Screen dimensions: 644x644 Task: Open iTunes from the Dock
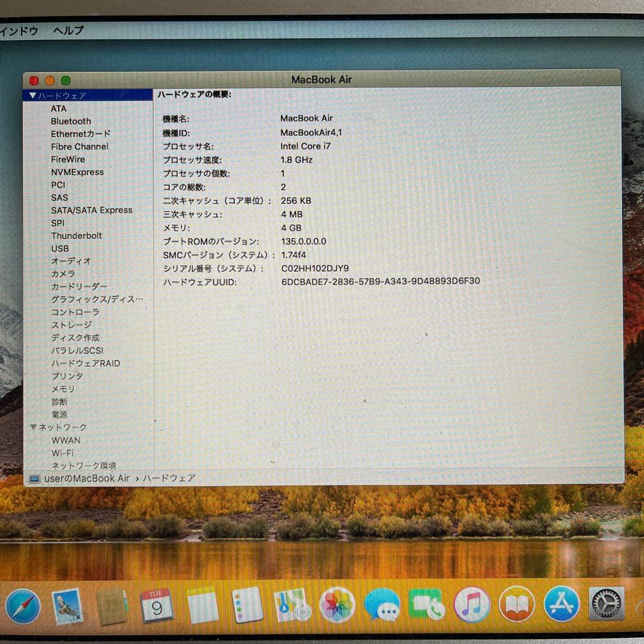click(x=471, y=605)
